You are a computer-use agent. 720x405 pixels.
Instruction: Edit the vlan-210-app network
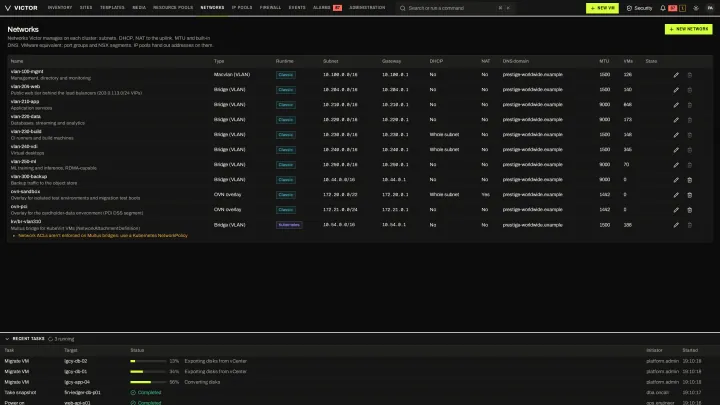click(676, 105)
